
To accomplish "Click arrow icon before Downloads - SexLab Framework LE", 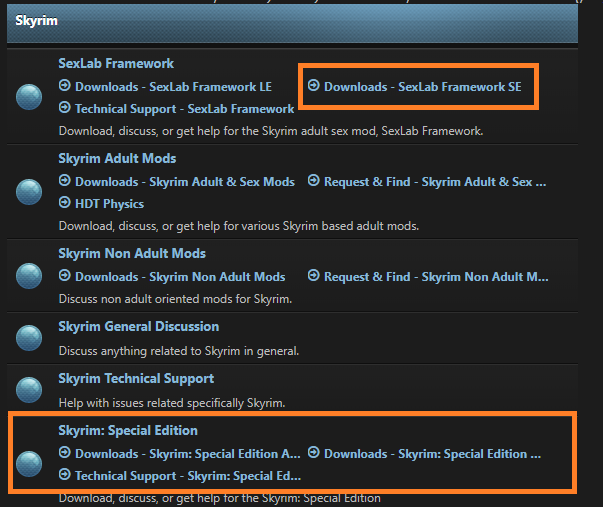I will coord(65,85).
